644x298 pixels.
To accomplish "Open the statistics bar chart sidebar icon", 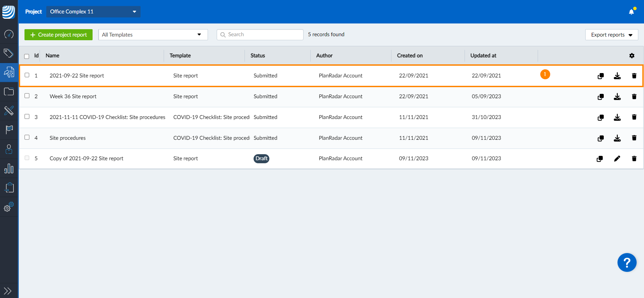I will [9, 169].
